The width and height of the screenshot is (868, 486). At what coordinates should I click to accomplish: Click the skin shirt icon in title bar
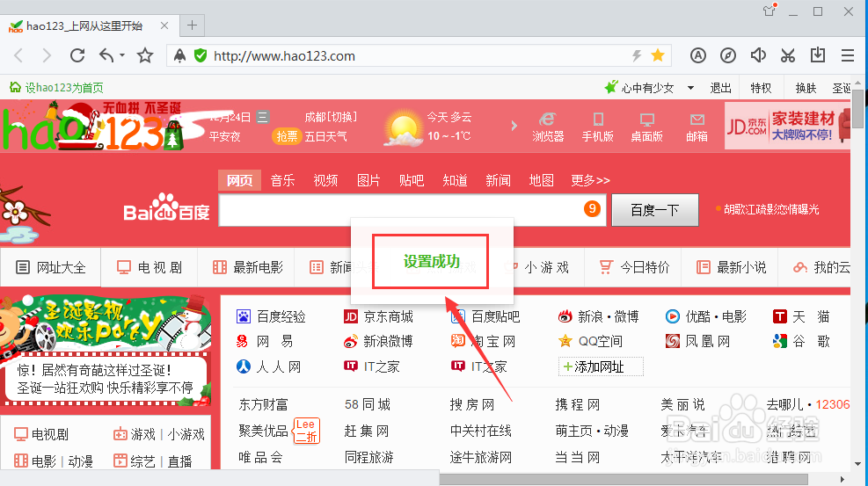[x=770, y=10]
